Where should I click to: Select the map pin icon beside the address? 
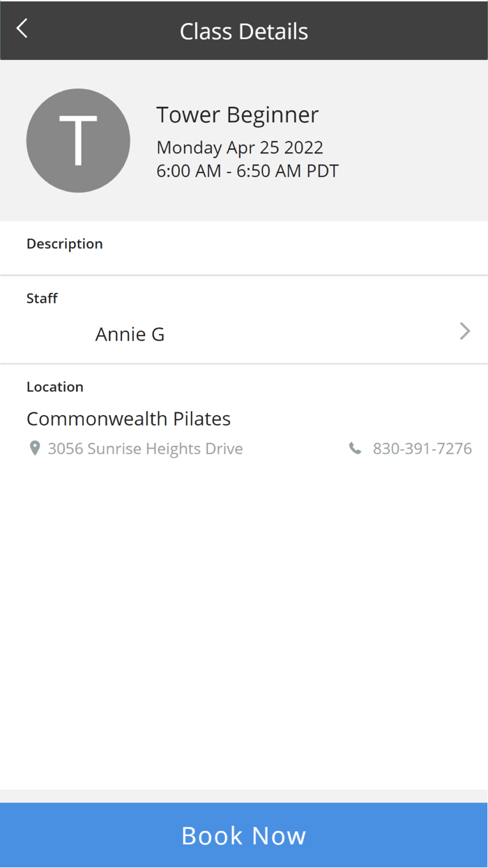(x=35, y=448)
